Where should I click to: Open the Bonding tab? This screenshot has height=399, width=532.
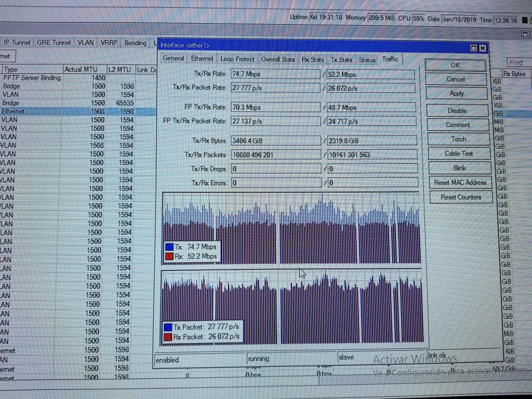[135, 43]
